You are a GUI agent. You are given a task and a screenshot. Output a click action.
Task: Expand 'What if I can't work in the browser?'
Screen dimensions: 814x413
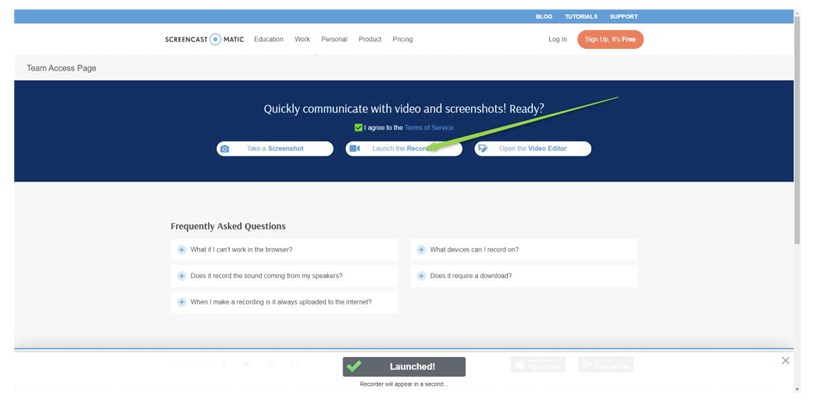[241, 249]
